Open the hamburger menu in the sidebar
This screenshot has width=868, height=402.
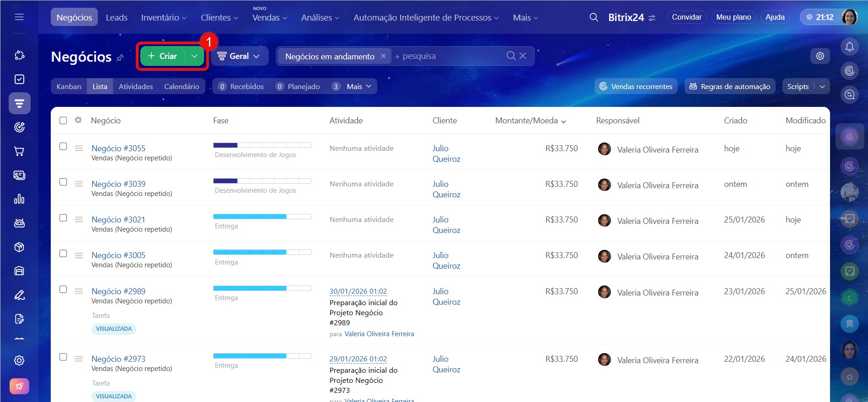(x=19, y=17)
